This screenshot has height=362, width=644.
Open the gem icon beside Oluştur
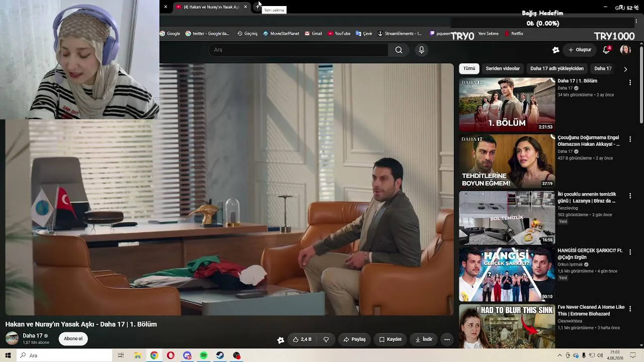coord(555,50)
